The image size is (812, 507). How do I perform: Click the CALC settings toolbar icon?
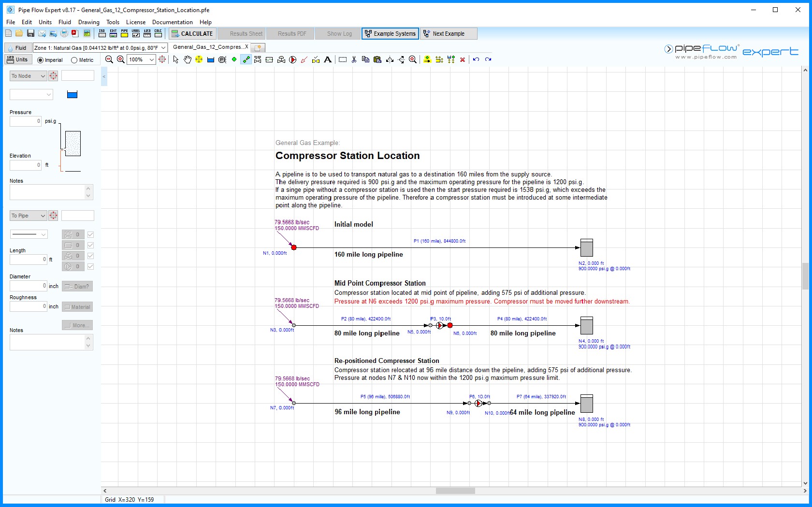(x=158, y=33)
